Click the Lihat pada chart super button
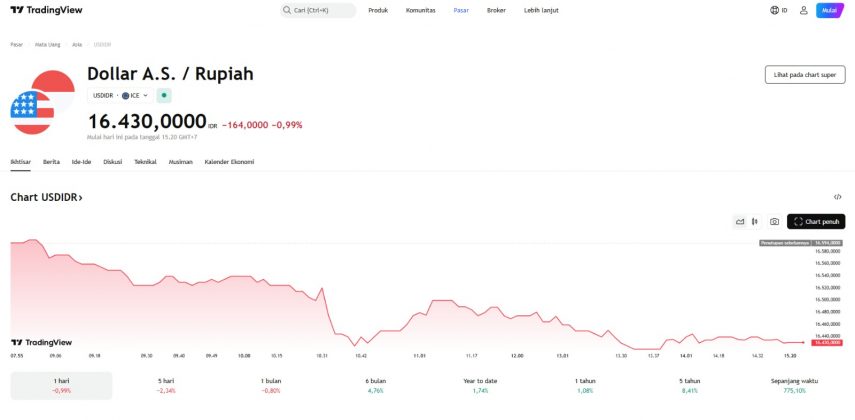The height and width of the screenshot is (420, 855). pos(804,75)
